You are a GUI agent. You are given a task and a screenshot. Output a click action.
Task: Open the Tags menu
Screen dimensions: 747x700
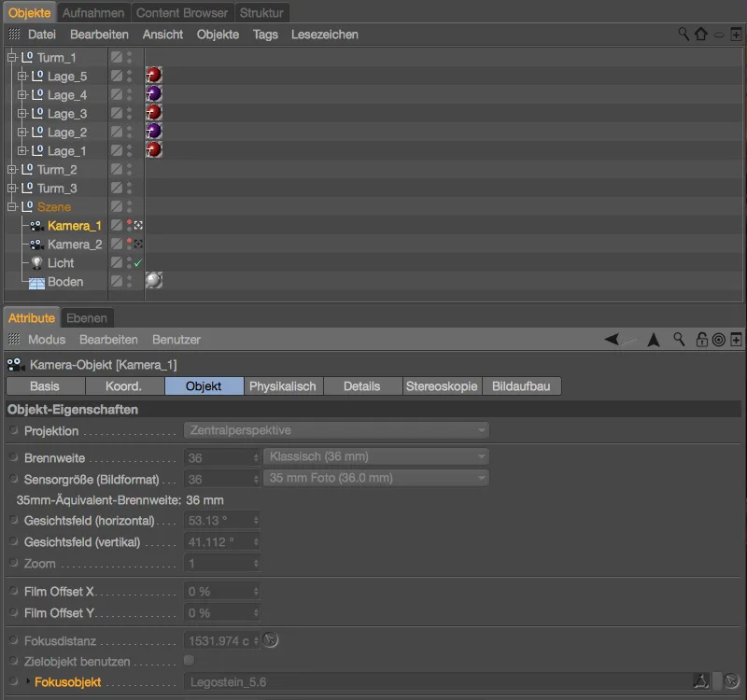(x=265, y=34)
